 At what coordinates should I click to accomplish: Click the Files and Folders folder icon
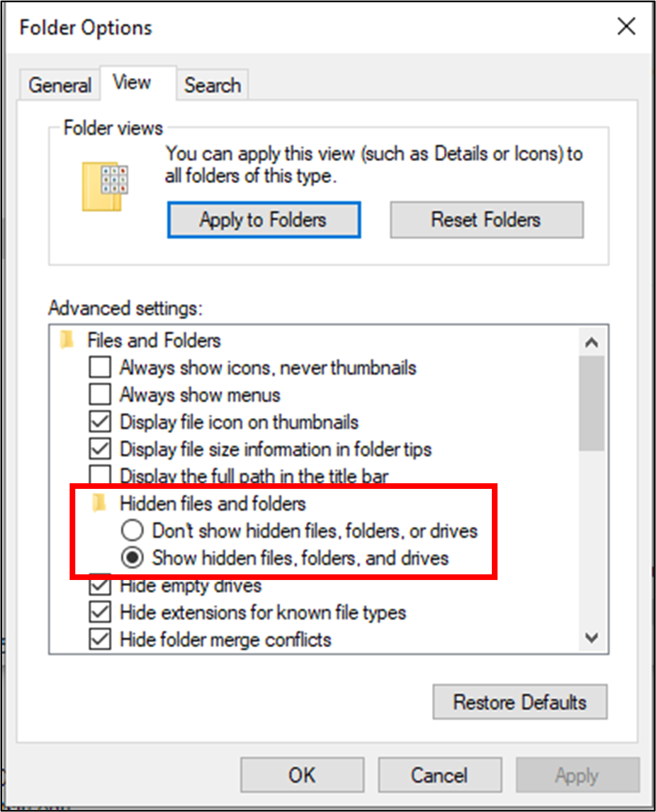pos(67,340)
